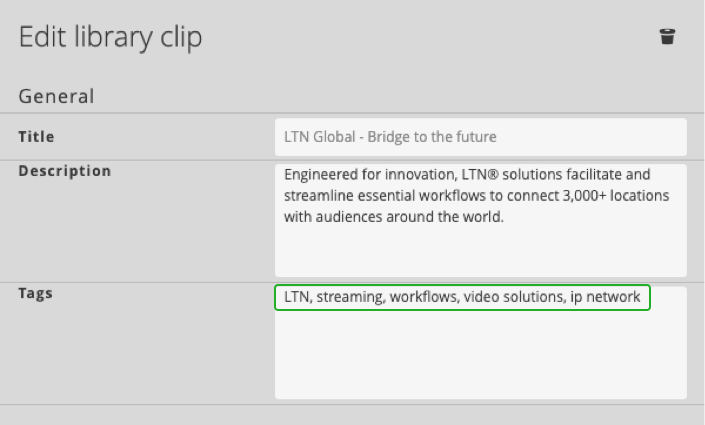Place cursor on the "streaming" tag

click(350, 298)
